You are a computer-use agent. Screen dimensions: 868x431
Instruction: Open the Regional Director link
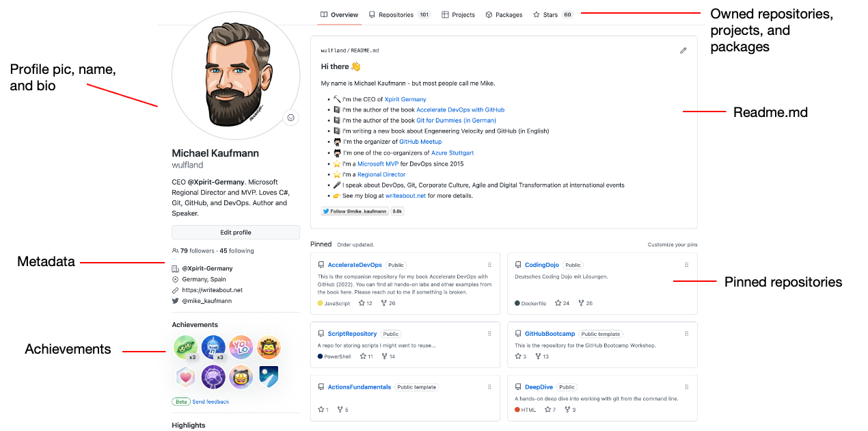pos(381,174)
